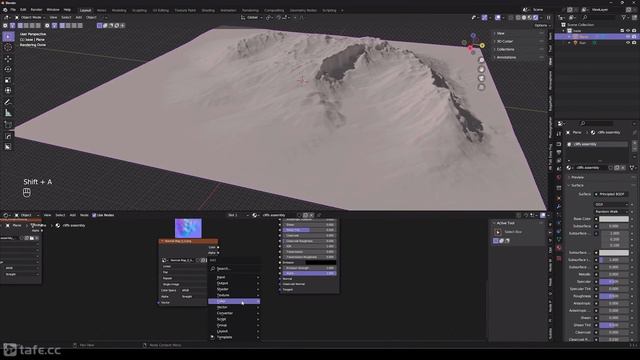Toggle show gizmo button in viewport header
This screenshot has height=360, width=640.
tap(484, 18)
